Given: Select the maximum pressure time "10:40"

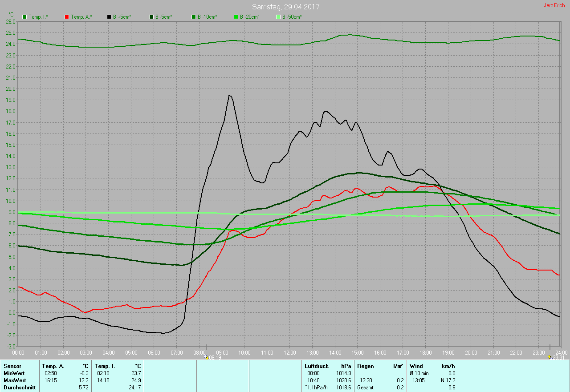Looking at the screenshot, I should tap(313, 380).
